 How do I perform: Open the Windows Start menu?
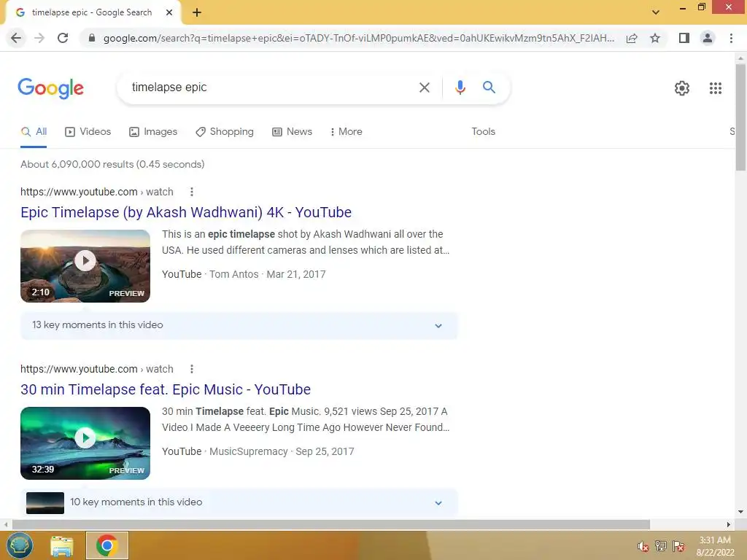[x=20, y=545]
